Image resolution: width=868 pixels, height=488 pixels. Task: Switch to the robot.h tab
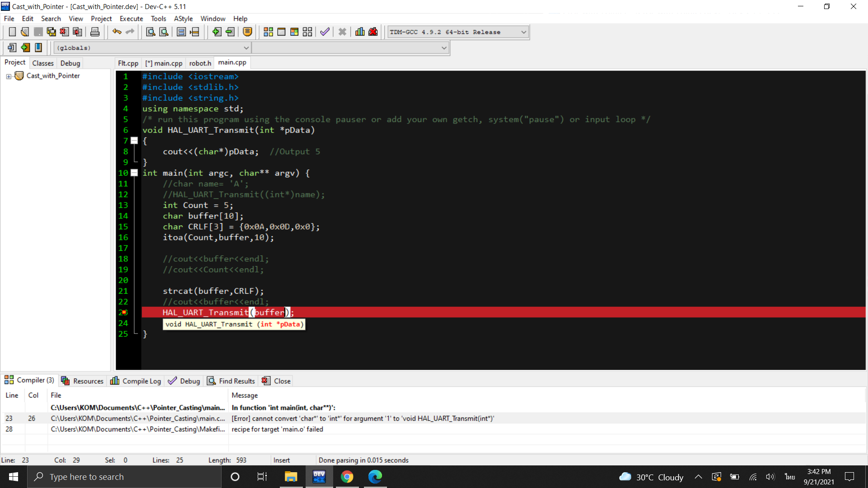coord(200,63)
